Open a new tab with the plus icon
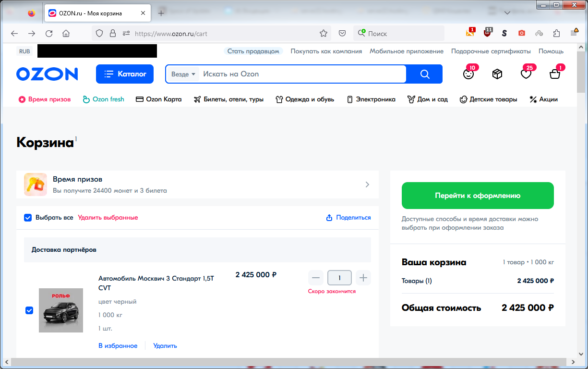This screenshot has width=588, height=369. click(x=161, y=13)
